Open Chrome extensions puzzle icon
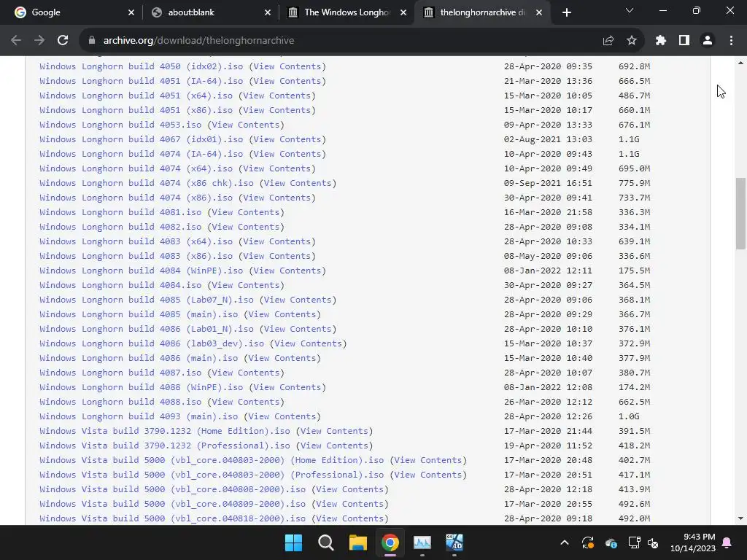 (x=660, y=41)
